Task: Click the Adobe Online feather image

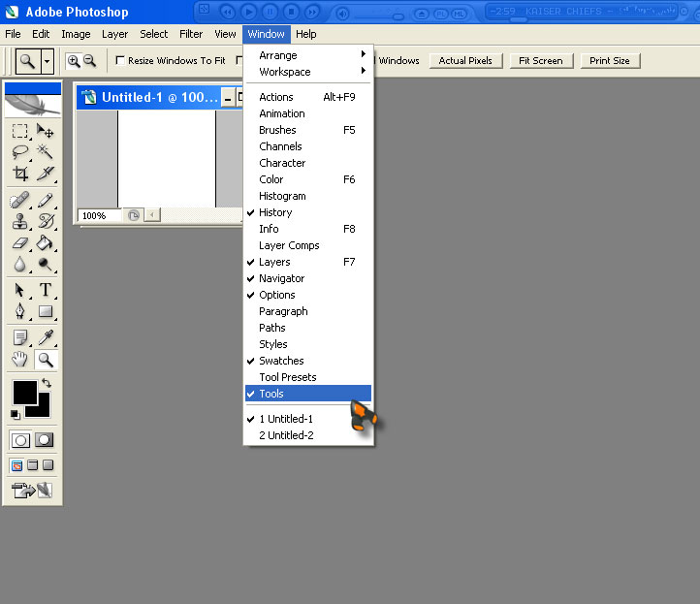Action: (x=33, y=105)
